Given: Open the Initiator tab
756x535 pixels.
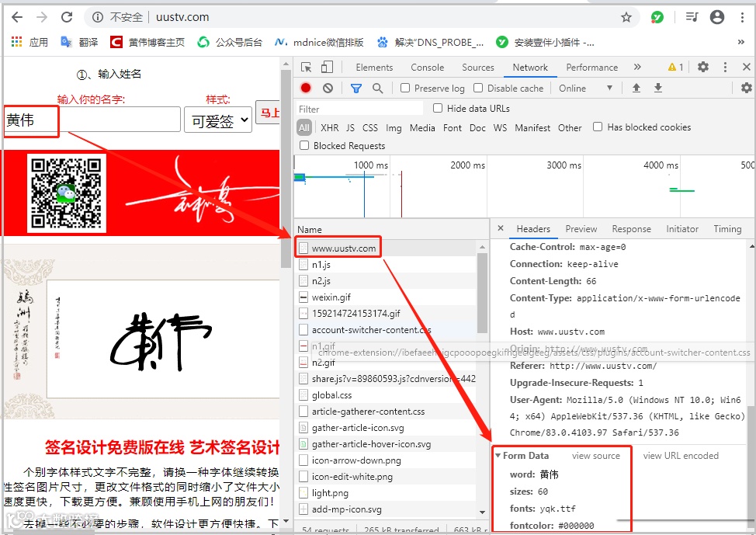Looking at the screenshot, I should click(682, 229).
